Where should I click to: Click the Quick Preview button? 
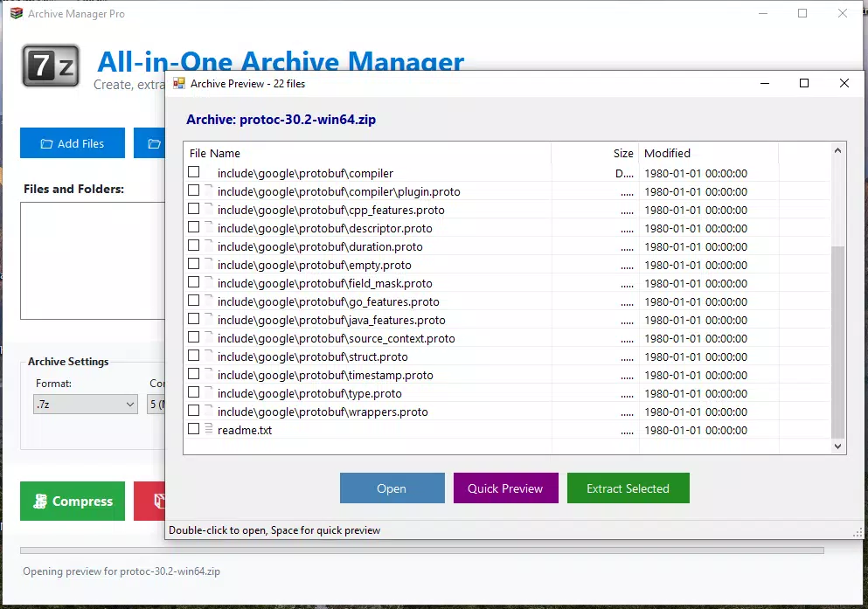coord(505,488)
